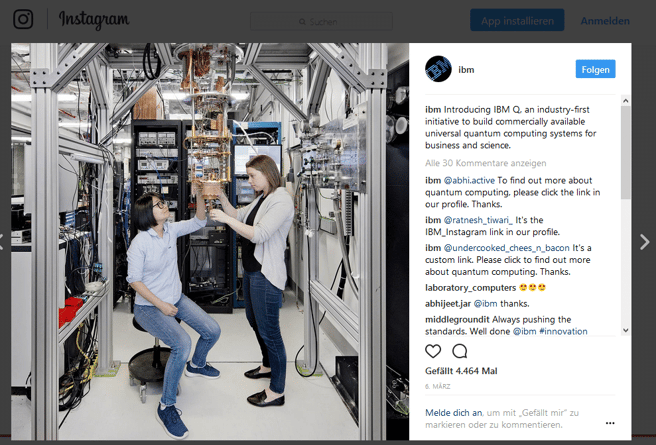
Task: Open the #innovation hashtag
Action: pyautogui.click(x=563, y=331)
